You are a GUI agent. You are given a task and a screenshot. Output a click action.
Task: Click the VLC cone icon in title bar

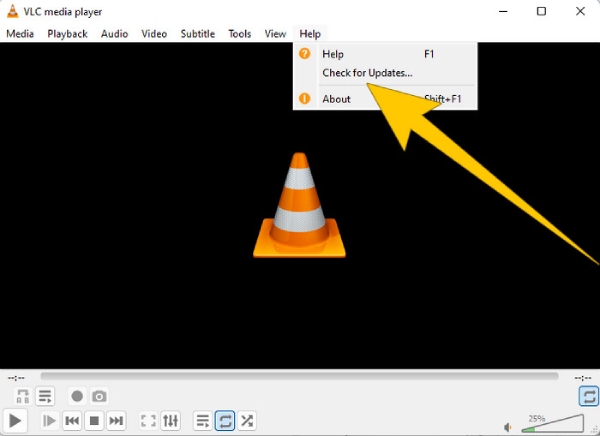pyautogui.click(x=13, y=11)
